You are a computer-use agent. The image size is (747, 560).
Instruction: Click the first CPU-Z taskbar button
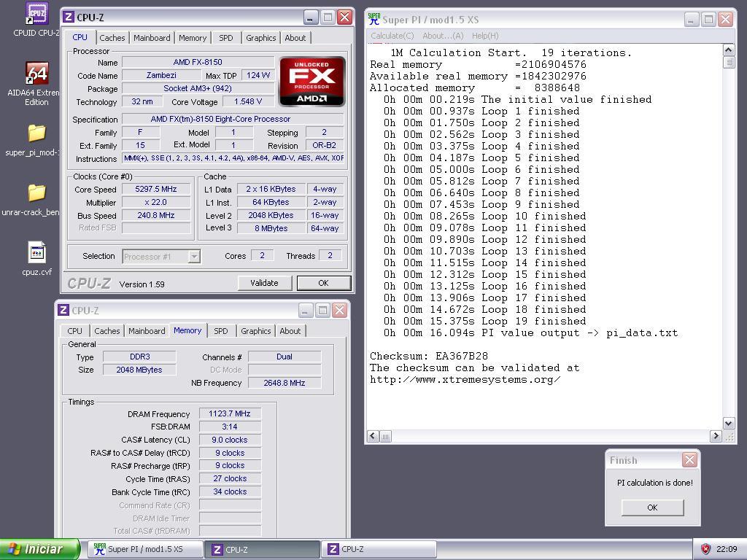tap(262, 549)
